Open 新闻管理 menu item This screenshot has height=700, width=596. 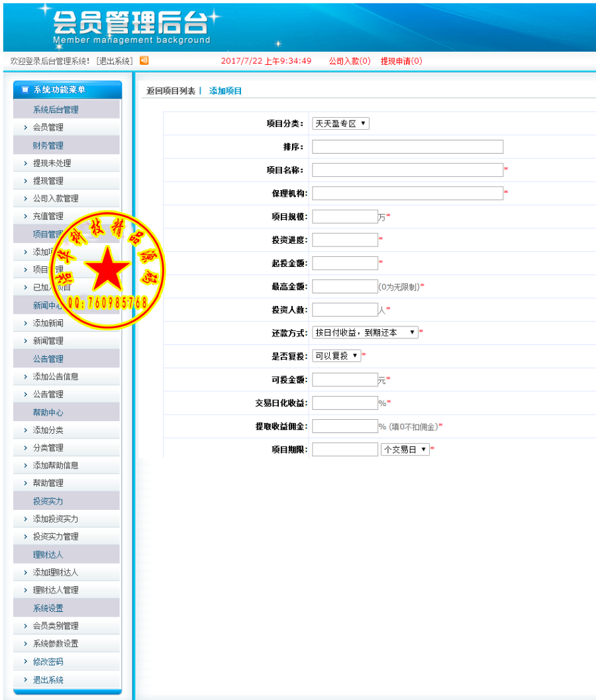coord(48,340)
